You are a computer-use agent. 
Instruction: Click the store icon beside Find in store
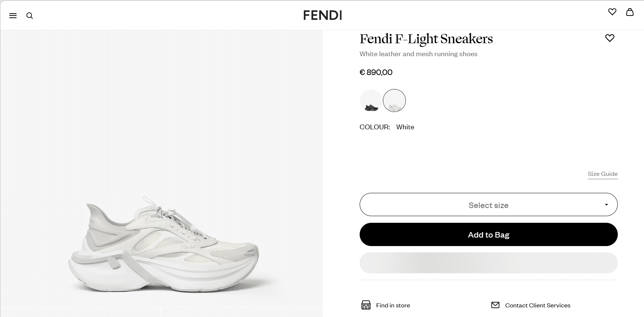pyautogui.click(x=366, y=305)
